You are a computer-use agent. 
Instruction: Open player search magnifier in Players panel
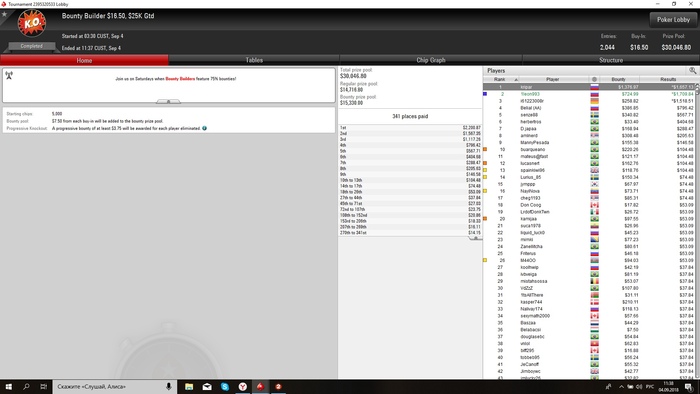coord(692,71)
